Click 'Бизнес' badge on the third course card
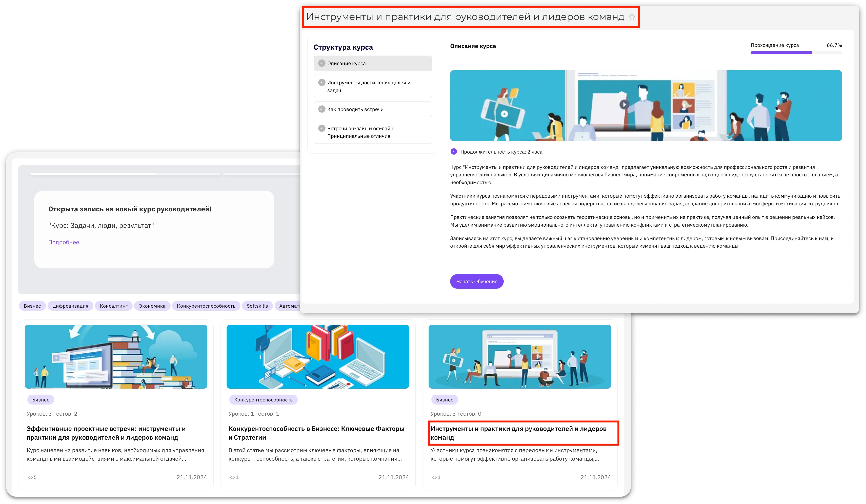The height and width of the screenshot is (504, 866). (x=445, y=400)
